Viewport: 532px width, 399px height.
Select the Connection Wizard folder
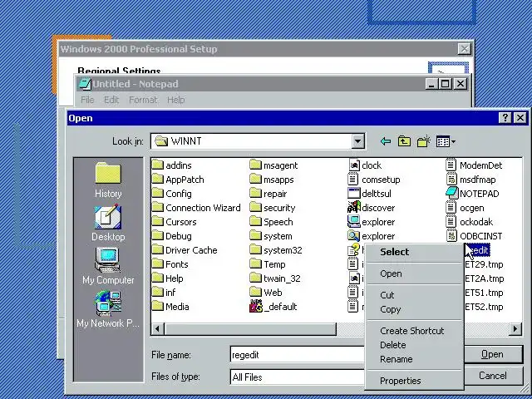tap(196, 208)
